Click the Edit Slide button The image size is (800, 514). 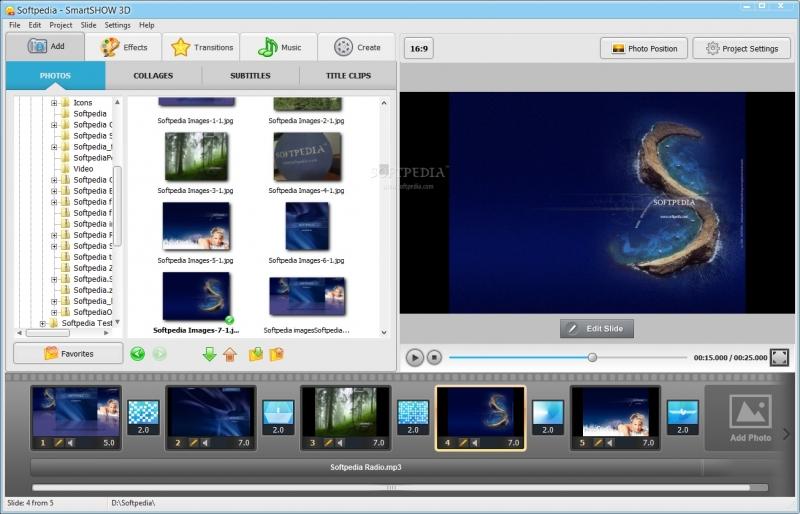(597, 328)
